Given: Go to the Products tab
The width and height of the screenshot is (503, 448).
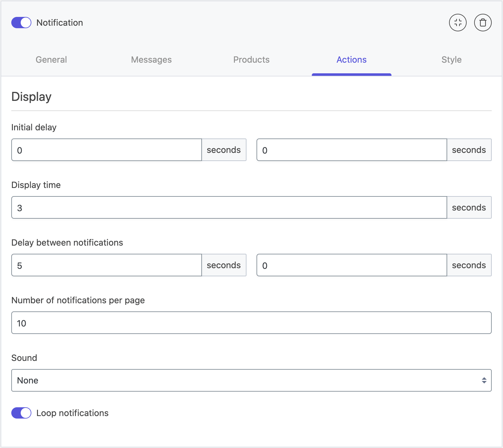Looking at the screenshot, I should click(251, 60).
